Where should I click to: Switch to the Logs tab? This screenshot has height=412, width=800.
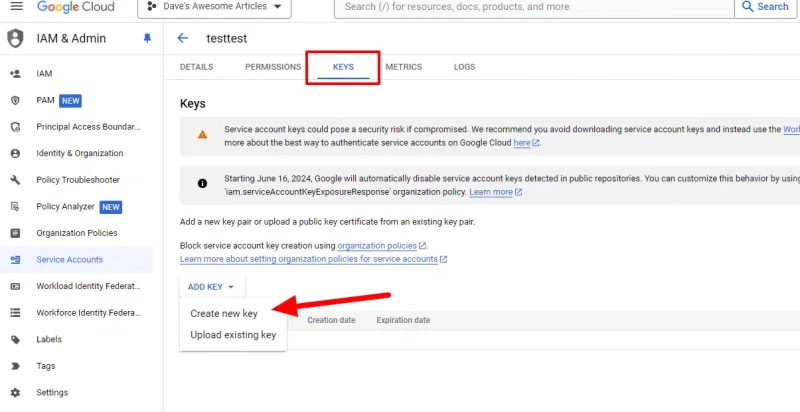point(464,67)
